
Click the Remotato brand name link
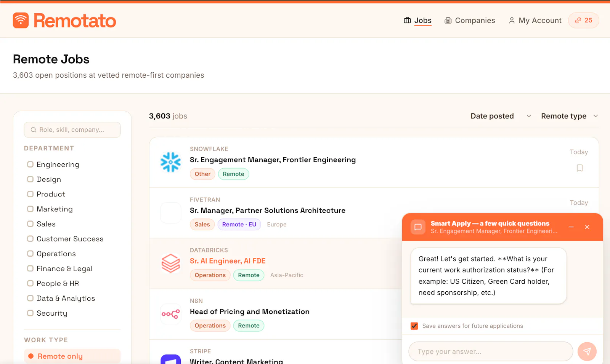pos(75,21)
